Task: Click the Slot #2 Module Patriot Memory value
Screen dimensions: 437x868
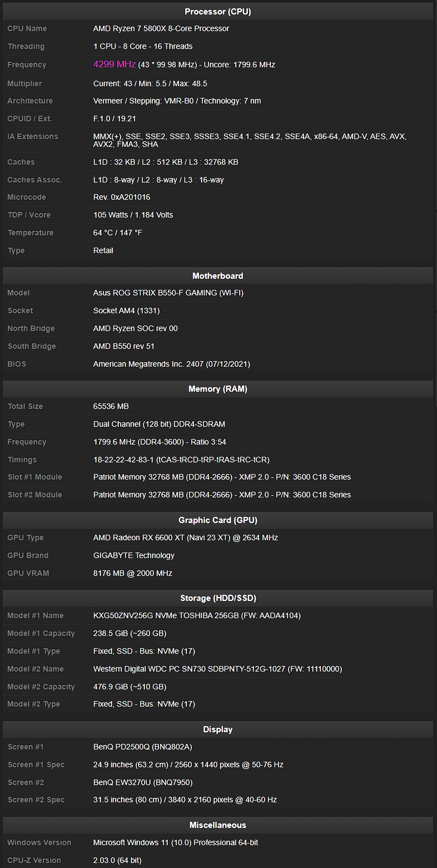Action: coord(222,495)
